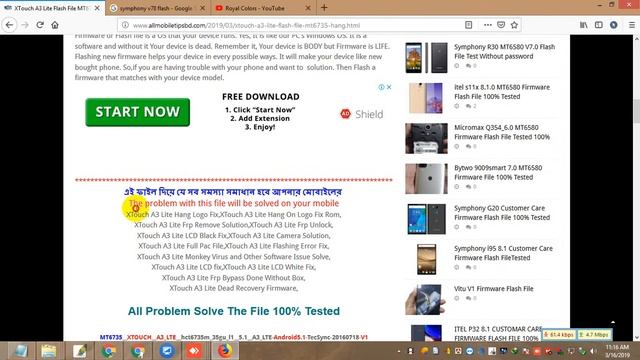Reload the current page
640x360 pixels.
40,25
